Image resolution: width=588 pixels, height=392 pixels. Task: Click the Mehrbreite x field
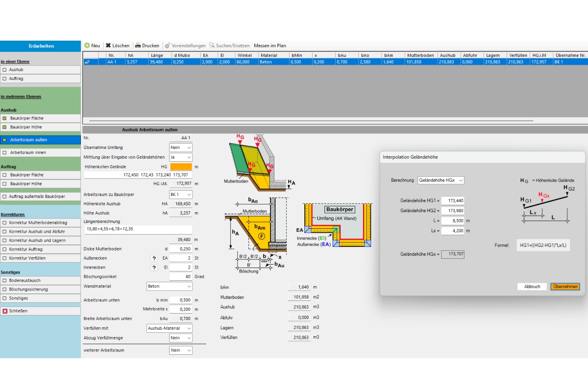point(181,309)
